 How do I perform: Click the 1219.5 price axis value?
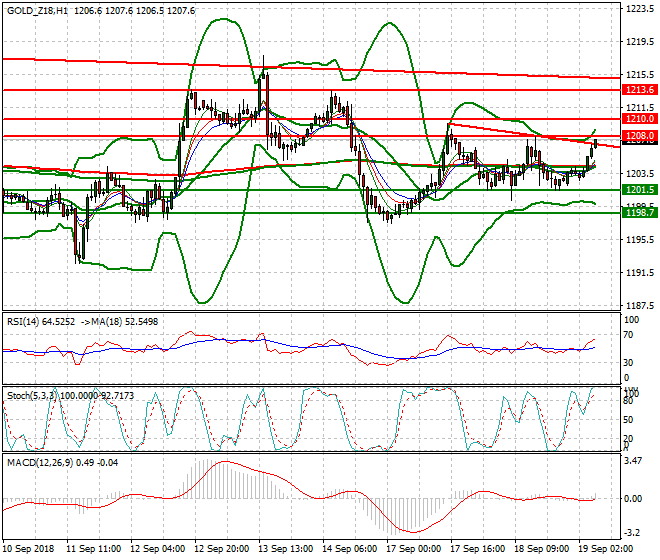coord(640,42)
